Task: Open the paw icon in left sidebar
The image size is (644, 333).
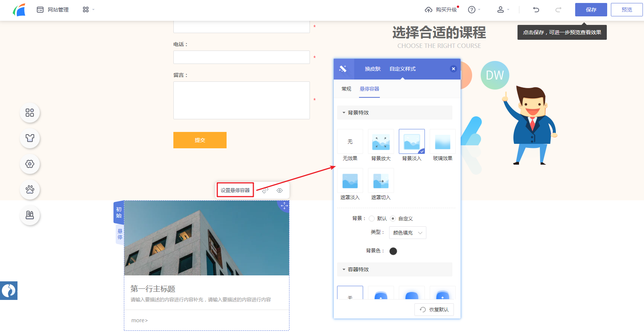Action: point(30,190)
